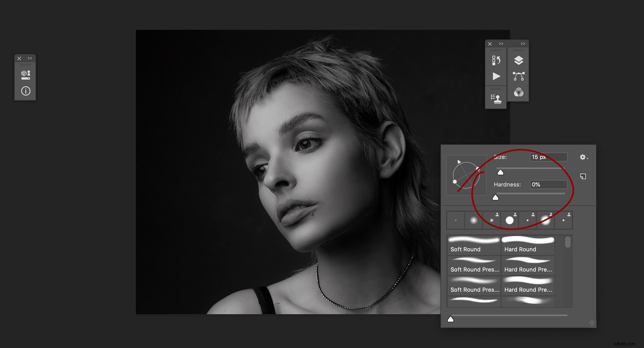Open the Info panel icon
Viewport: 644px width, 348px height.
click(x=25, y=91)
